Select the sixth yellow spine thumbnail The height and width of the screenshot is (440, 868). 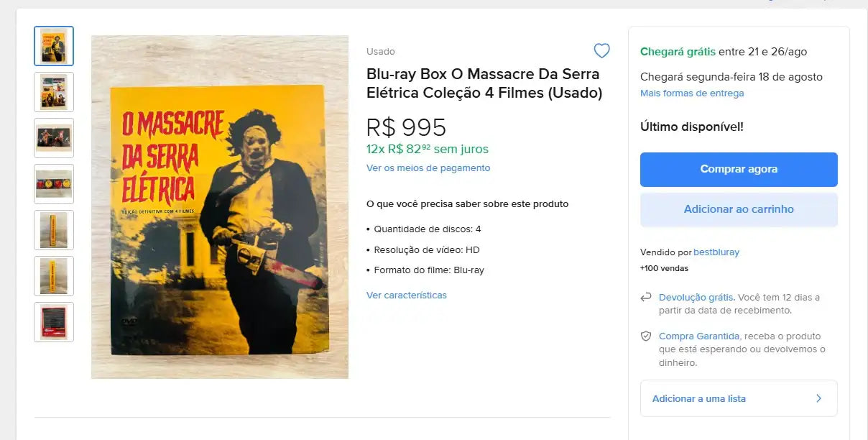tap(54, 276)
